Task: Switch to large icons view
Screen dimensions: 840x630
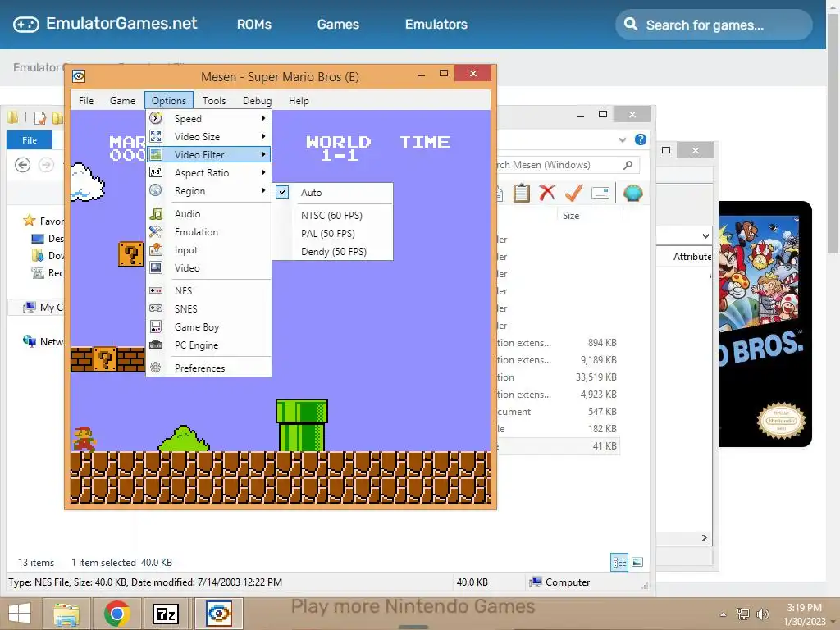Action: tap(637, 562)
